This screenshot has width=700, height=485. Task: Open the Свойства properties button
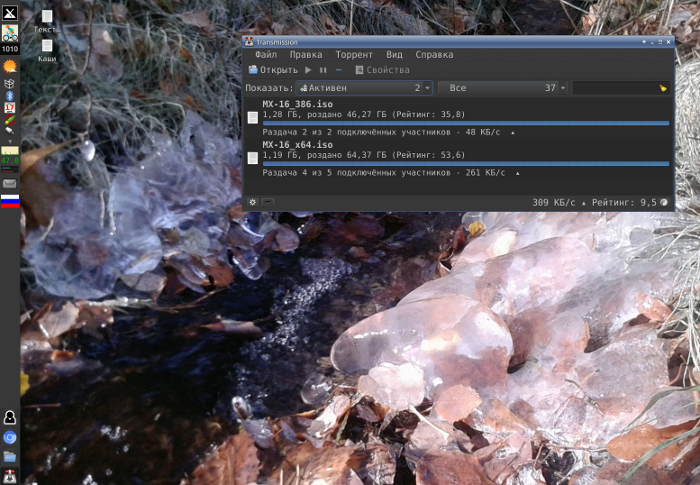click(383, 70)
